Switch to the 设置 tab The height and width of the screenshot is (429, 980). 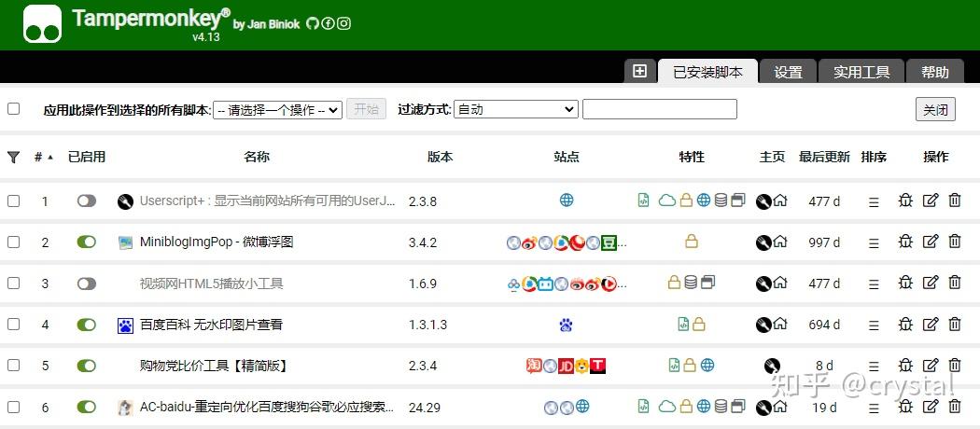point(788,72)
